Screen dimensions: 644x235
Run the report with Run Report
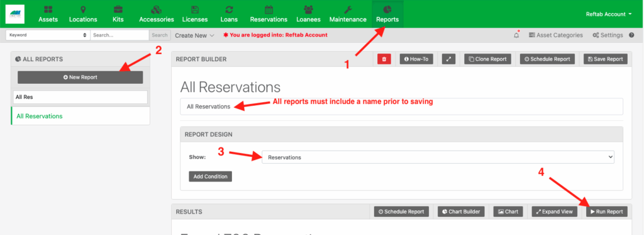point(607,212)
